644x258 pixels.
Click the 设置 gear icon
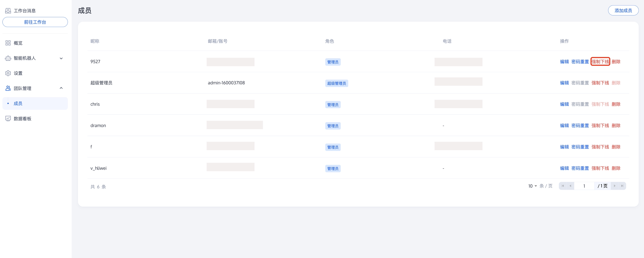click(x=8, y=73)
